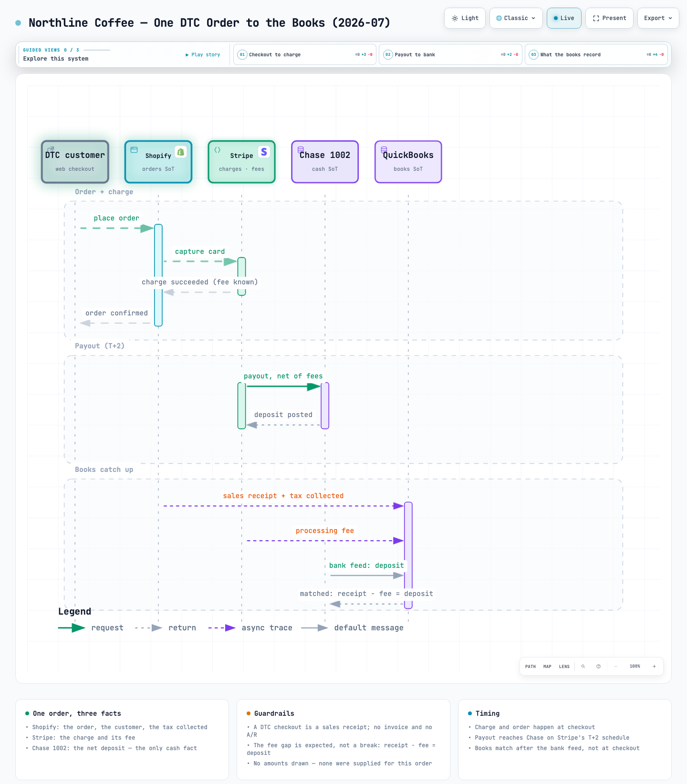This screenshot has height=784, width=687.
Task: Click the Explore this system text
Action: coord(56,59)
